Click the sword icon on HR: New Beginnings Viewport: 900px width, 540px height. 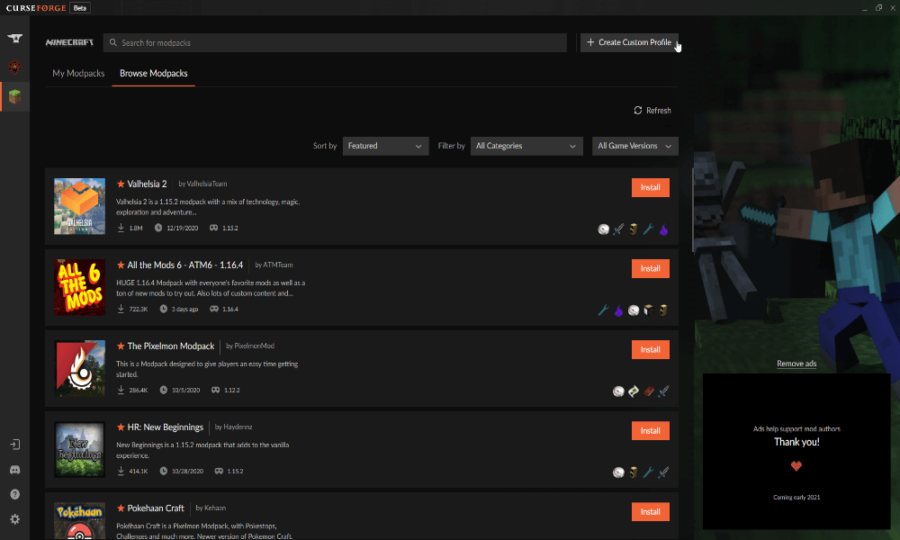coord(664,472)
